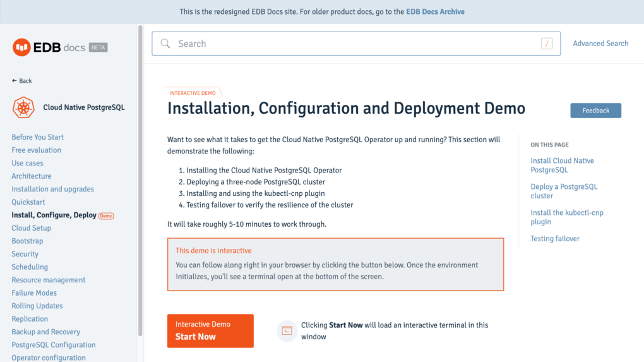
Task: Follow the EDB Docs Archive link
Action: coord(435,12)
